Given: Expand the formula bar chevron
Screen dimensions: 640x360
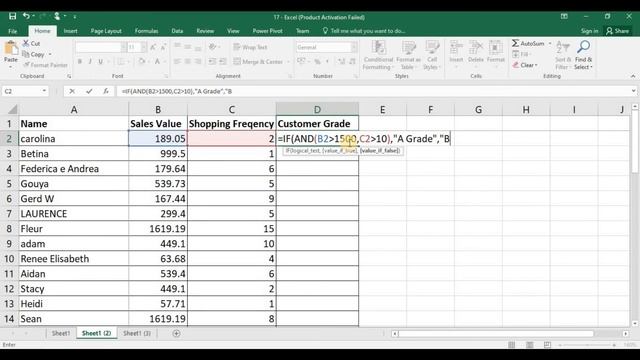Looking at the screenshot, I should [633, 91].
